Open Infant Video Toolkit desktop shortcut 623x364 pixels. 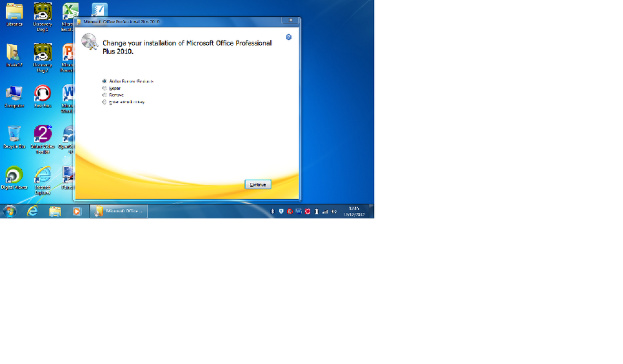click(42, 140)
